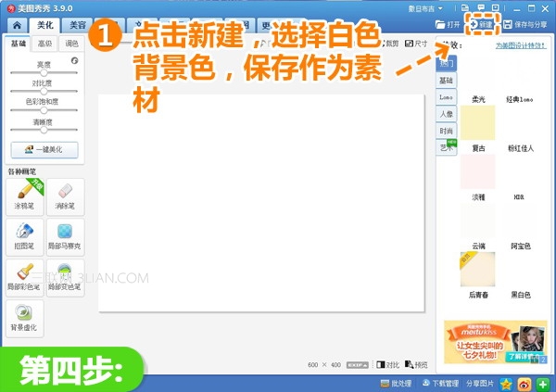Click the 预览 preview icon
Viewport: 556px width, 392px height.
click(410, 365)
